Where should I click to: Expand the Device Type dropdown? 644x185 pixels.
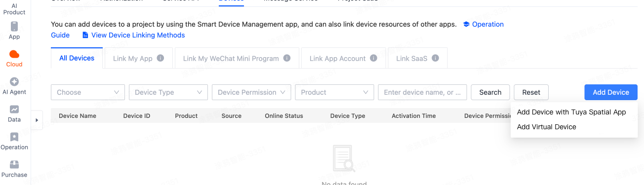click(168, 92)
